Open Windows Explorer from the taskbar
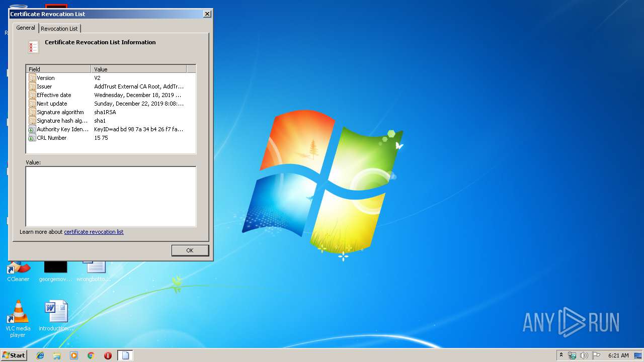644x362 pixels. (57, 355)
